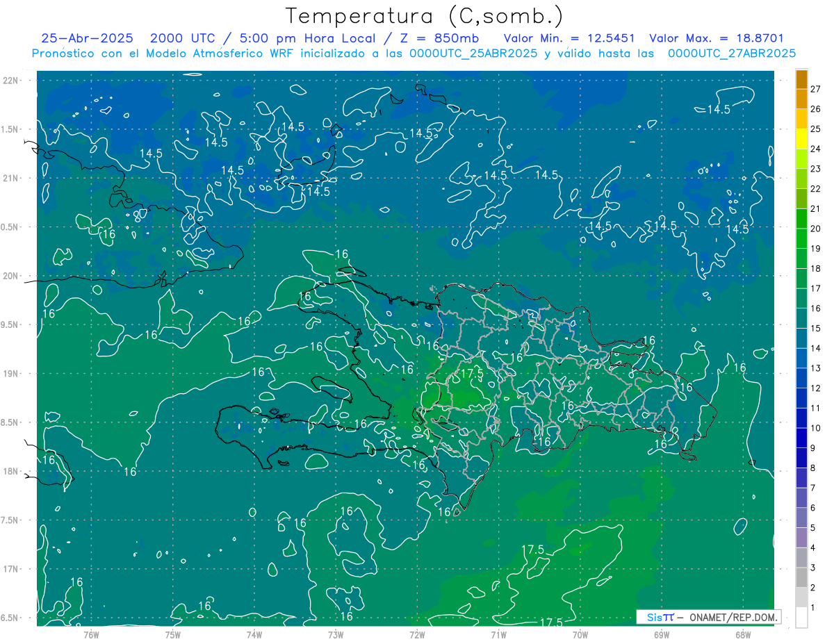Click the color bar label '24'
834x644 pixels.
click(x=815, y=149)
